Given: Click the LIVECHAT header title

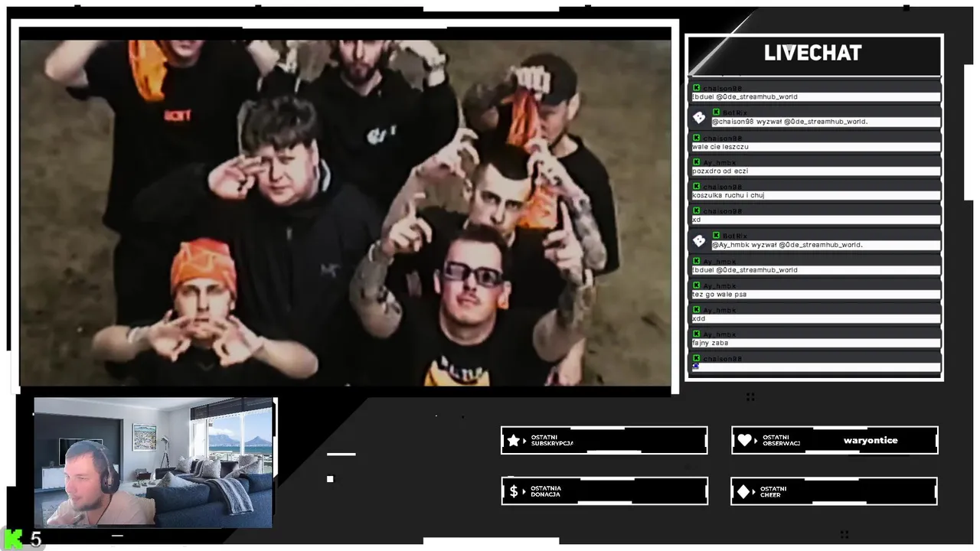Looking at the screenshot, I should (813, 53).
